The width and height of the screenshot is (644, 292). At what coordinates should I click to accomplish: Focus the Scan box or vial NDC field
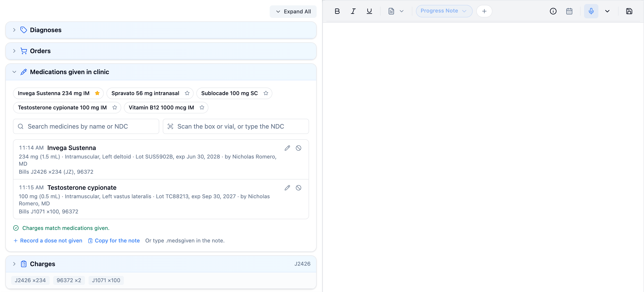[236, 126]
